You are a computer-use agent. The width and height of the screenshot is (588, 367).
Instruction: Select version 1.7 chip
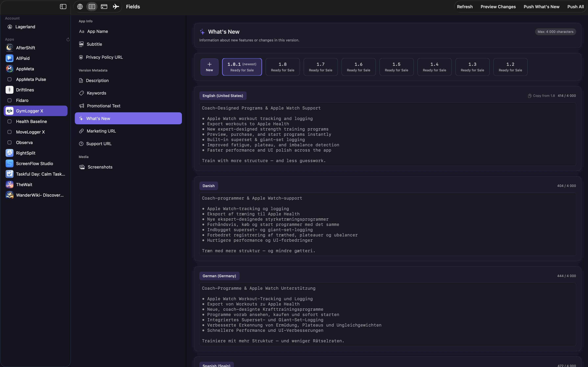point(320,66)
